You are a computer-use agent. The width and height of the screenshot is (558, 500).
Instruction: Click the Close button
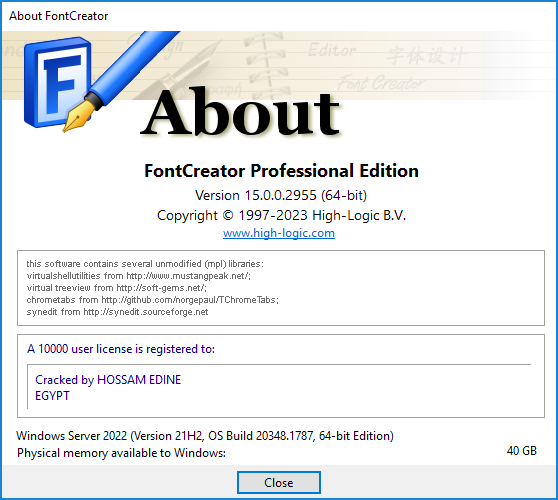pos(279,483)
